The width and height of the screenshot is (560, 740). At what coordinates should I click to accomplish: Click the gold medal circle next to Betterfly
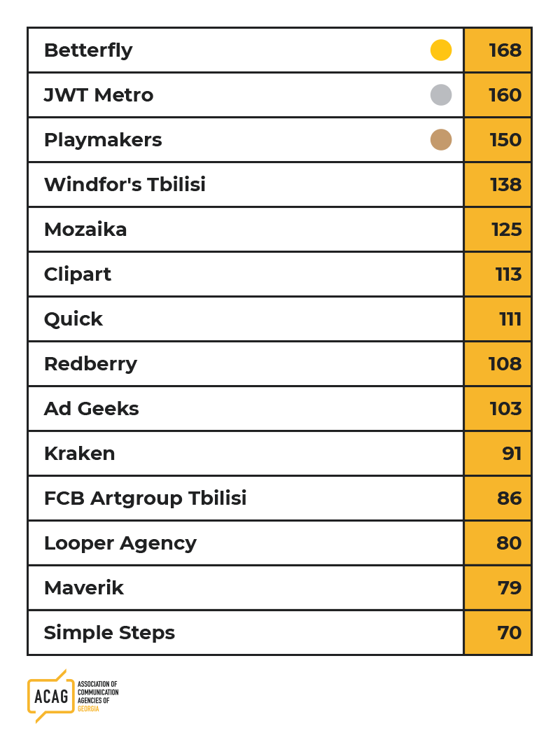pos(440,50)
